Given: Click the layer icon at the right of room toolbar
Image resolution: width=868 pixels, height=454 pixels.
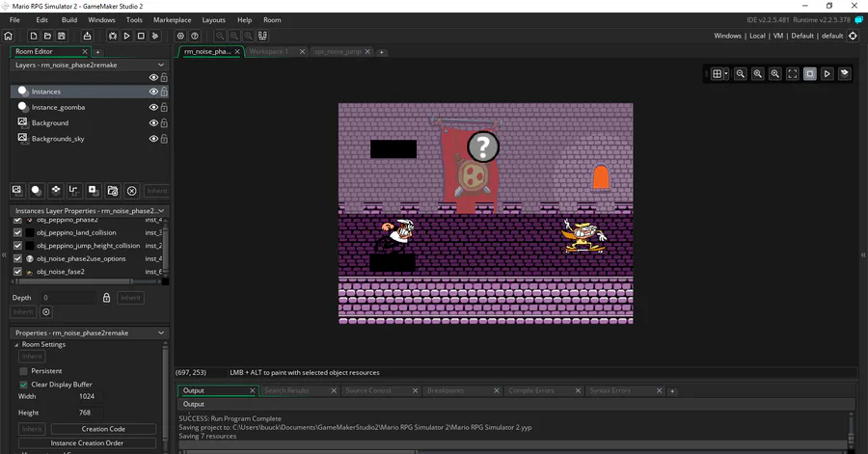Looking at the screenshot, I should pos(845,73).
